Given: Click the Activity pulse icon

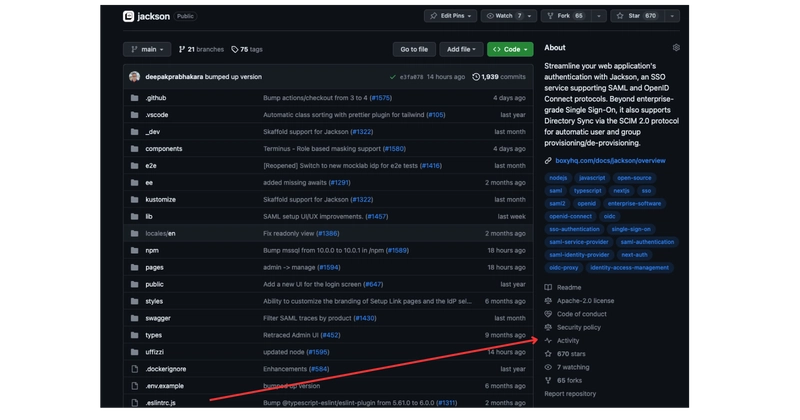Looking at the screenshot, I should (548, 340).
